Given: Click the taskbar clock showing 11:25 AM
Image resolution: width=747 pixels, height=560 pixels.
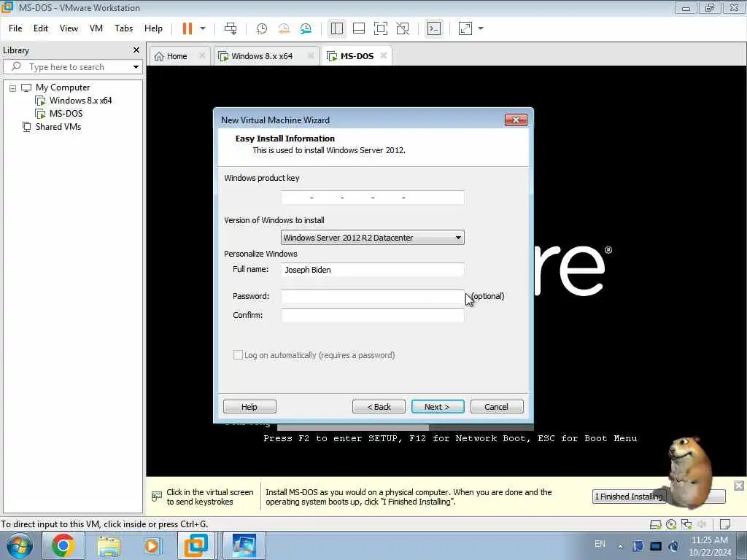Looking at the screenshot, I should point(710,546).
